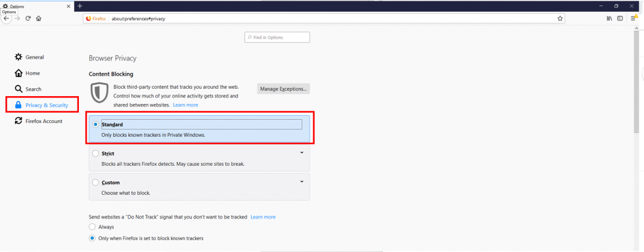
Task: Go to the Home page icon in toolbar
Action: pyautogui.click(x=39, y=18)
